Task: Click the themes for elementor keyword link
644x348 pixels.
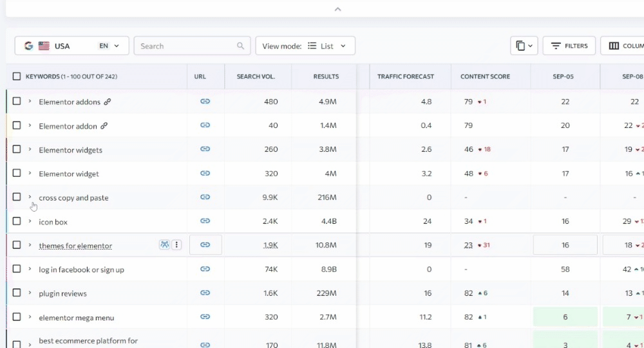Action: click(75, 246)
